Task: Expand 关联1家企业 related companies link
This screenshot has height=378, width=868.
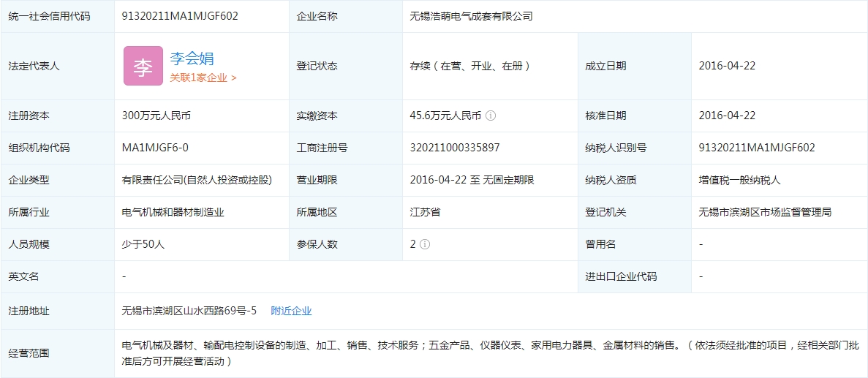Action: coord(203,78)
